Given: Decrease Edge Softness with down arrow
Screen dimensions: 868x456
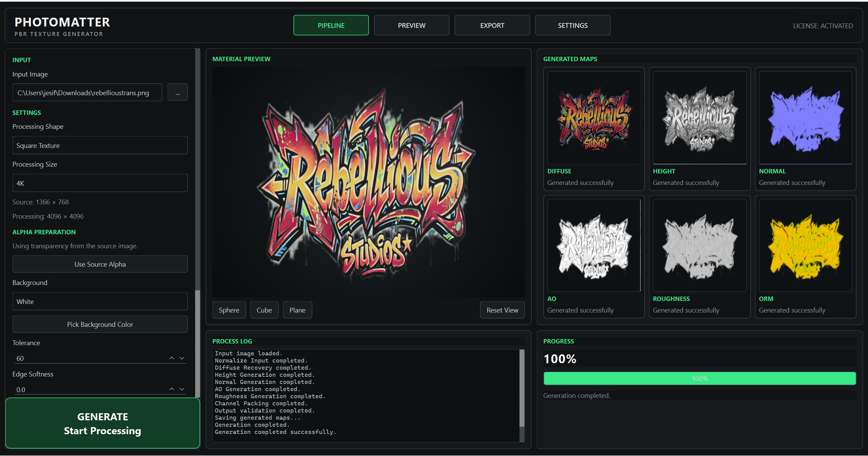Looking at the screenshot, I should (182, 389).
